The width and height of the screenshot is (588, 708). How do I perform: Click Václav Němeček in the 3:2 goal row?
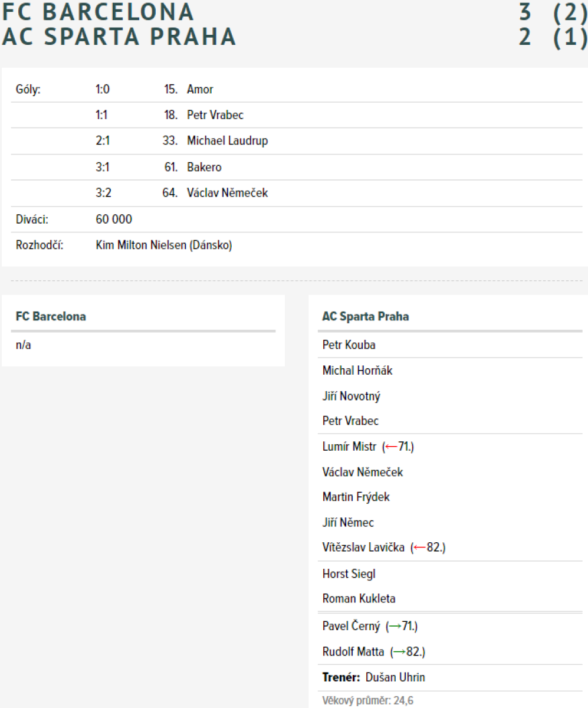[x=227, y=193]
